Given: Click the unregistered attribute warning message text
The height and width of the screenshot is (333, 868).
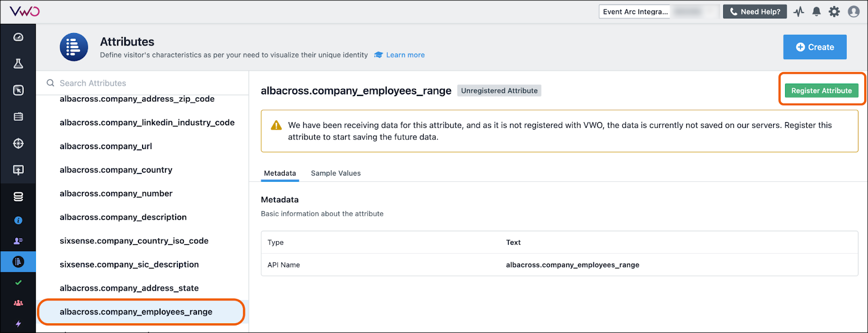Looking at the screenshot, I should click(x=560, y=131).
